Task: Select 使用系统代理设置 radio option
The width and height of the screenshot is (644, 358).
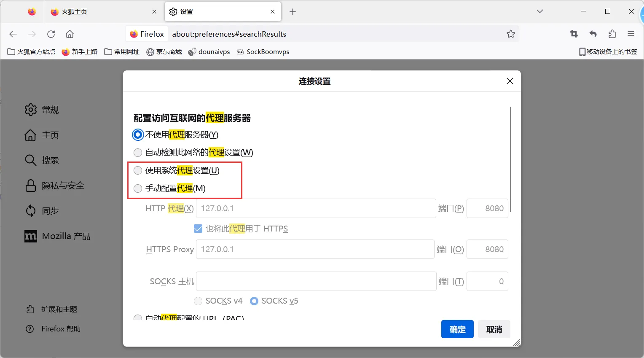Action: coord(138,170)
